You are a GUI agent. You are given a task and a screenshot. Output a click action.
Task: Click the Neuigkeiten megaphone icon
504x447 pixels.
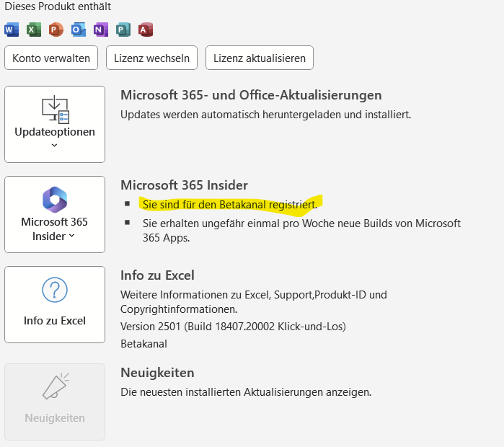click(56, 386)
